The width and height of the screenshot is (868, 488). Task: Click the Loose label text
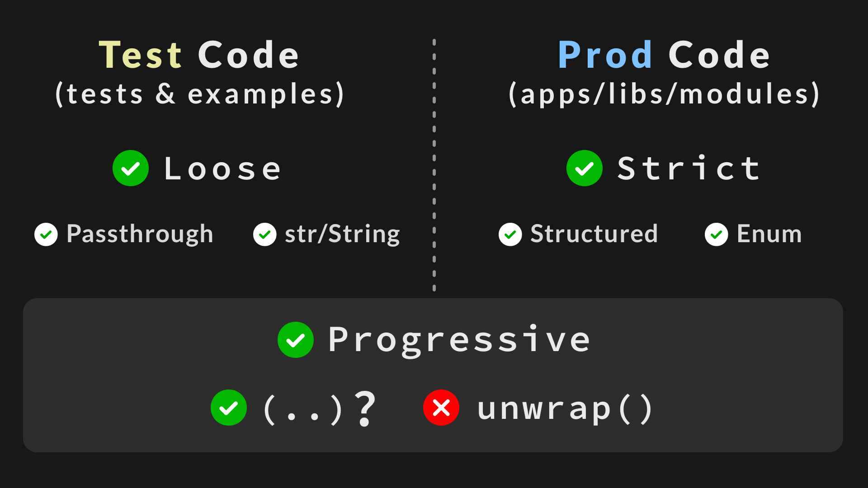tap(222, 169)
